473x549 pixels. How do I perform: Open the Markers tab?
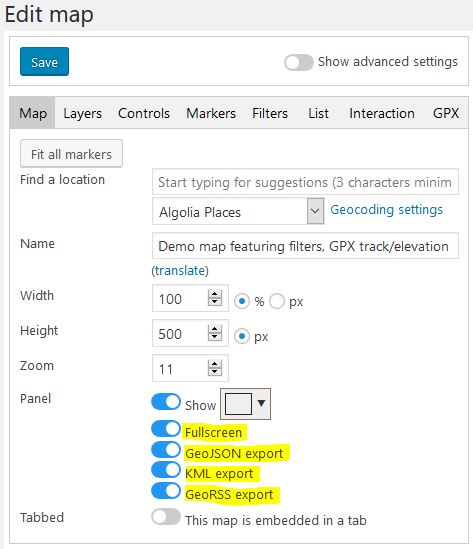coord(211,113)
